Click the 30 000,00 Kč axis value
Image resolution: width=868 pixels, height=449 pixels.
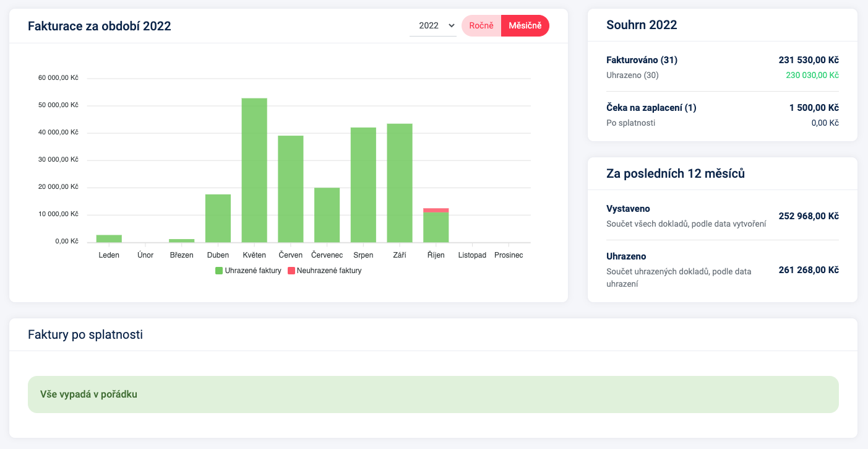[x=58, y=160]
